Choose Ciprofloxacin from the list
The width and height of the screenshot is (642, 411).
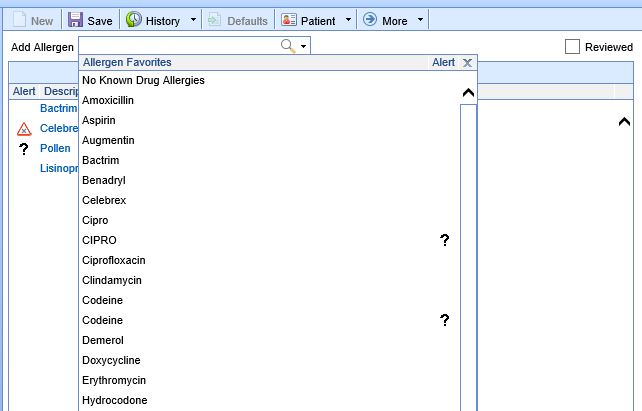[114, 260]
